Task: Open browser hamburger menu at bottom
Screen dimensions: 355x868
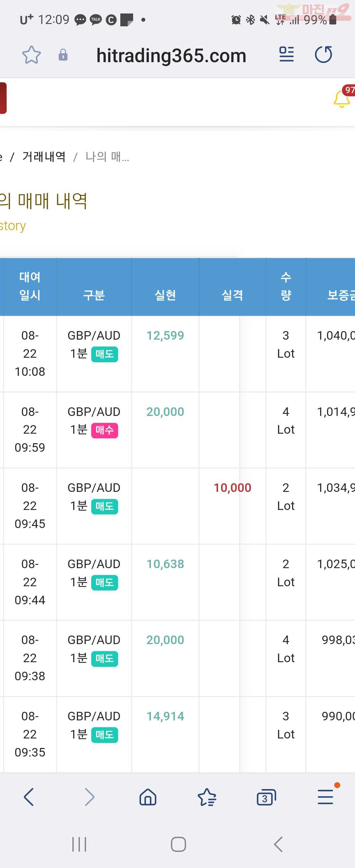Action: [x=325, y=797]
